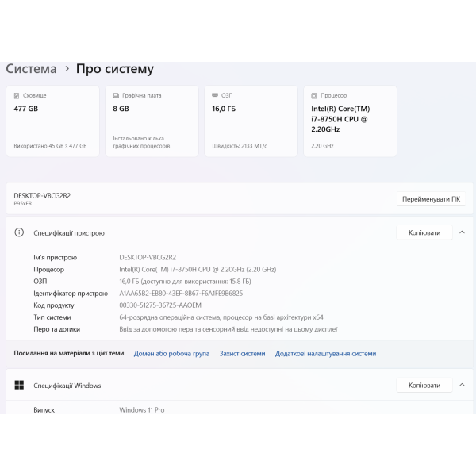
Task: Click the device specifications info icon
Action: pyautogui.click(x=19, y=232)
